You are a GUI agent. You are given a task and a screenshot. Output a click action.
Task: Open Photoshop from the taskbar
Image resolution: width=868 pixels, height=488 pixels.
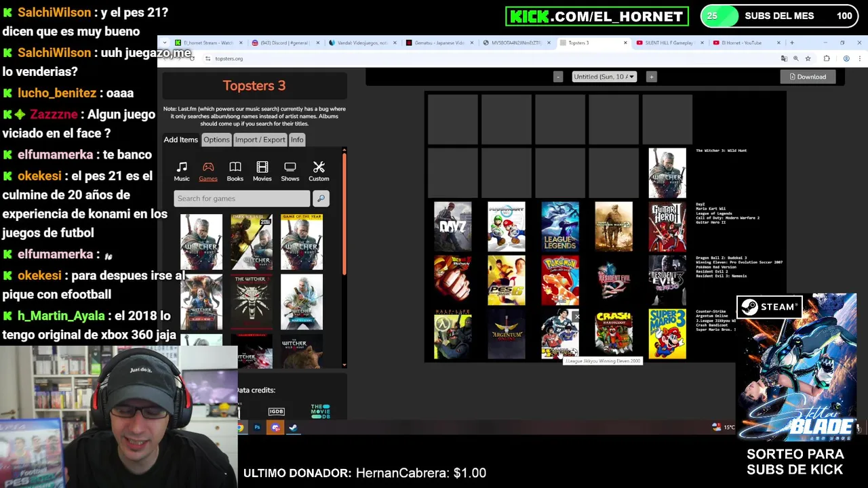tap(258, 428)
